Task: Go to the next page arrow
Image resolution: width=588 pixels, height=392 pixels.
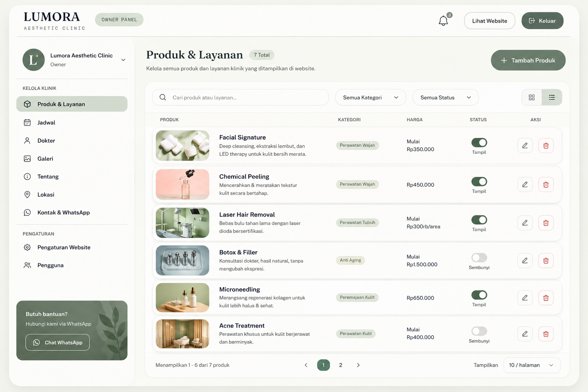Action: 358,365
